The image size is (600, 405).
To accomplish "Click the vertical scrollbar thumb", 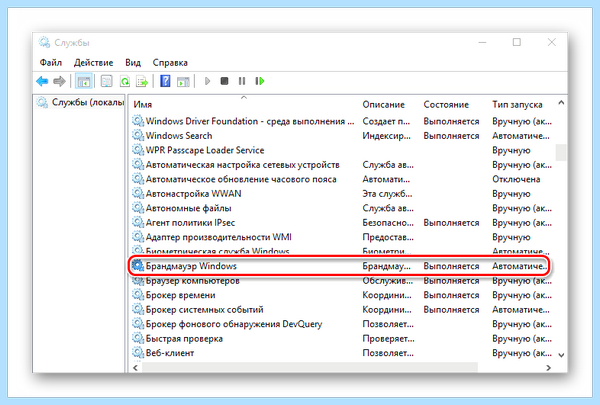I will [x=561, y=152].
